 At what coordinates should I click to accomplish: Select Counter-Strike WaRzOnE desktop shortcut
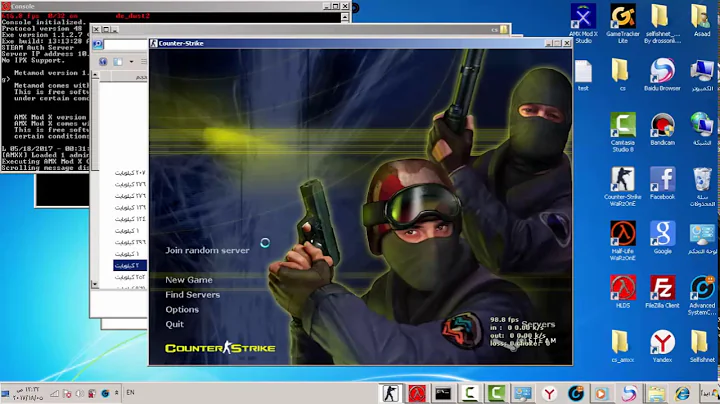[x=623, y=186]
